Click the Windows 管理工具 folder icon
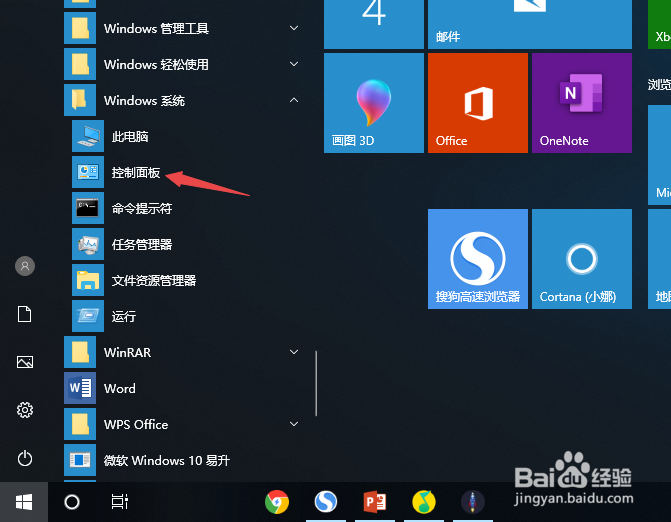This screenshot has width=671, height=522. tap(80, 28)
